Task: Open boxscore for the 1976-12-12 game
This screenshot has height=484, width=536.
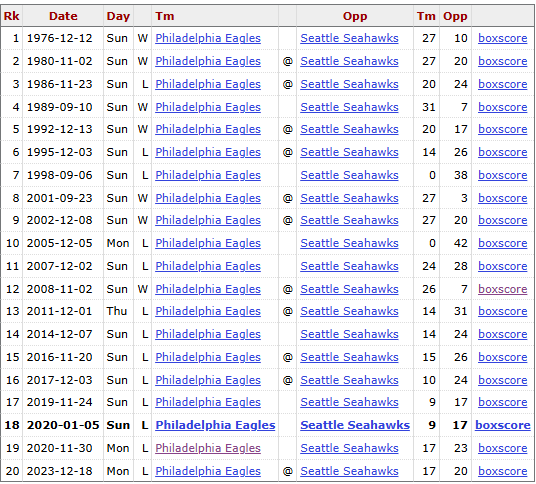Action: point(502,38)
